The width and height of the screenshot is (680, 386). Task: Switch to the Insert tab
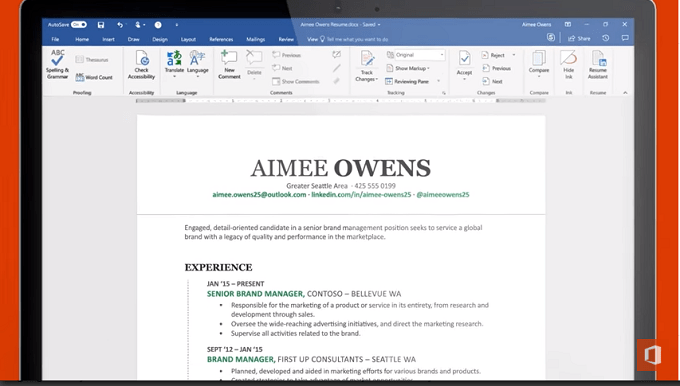(x=108, y=39)
